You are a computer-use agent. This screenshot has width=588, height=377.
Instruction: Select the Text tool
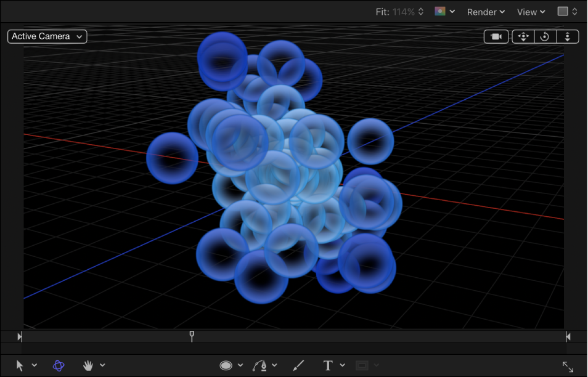tap(329, 365)
